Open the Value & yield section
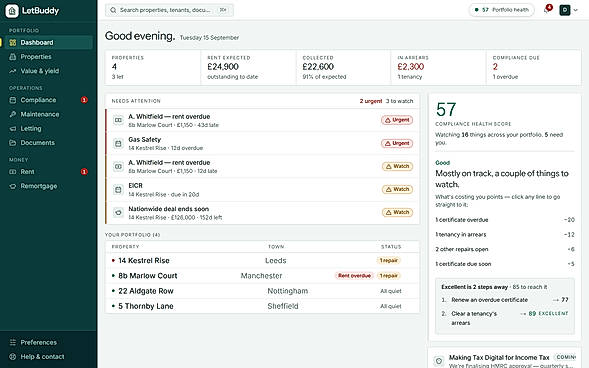 click(47, 71)
